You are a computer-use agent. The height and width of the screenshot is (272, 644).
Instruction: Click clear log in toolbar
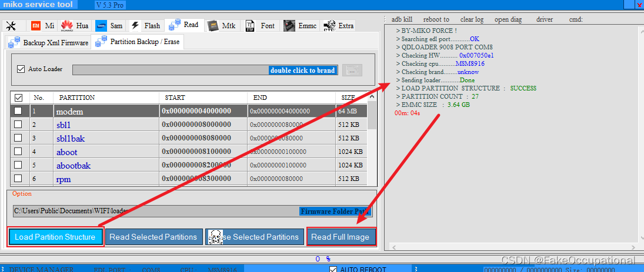click(x=472, y=19)
